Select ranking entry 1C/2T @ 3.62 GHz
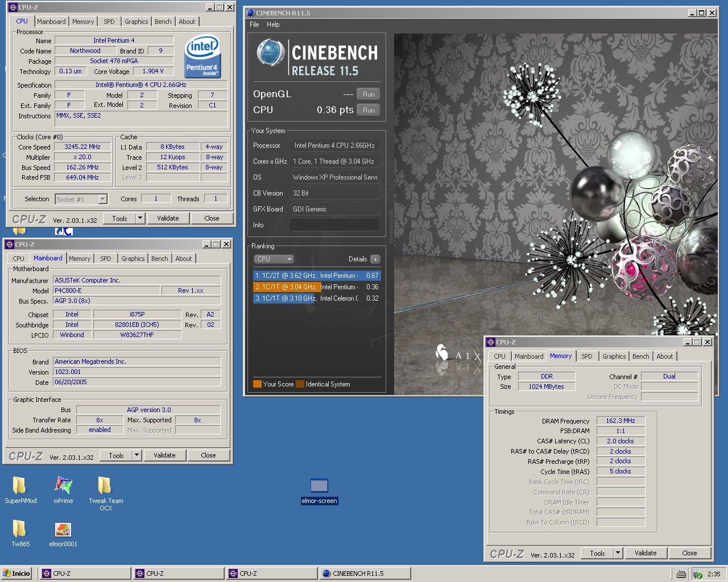Image resolution: width=728 pixels, height=582 pixels. [317, 276]
